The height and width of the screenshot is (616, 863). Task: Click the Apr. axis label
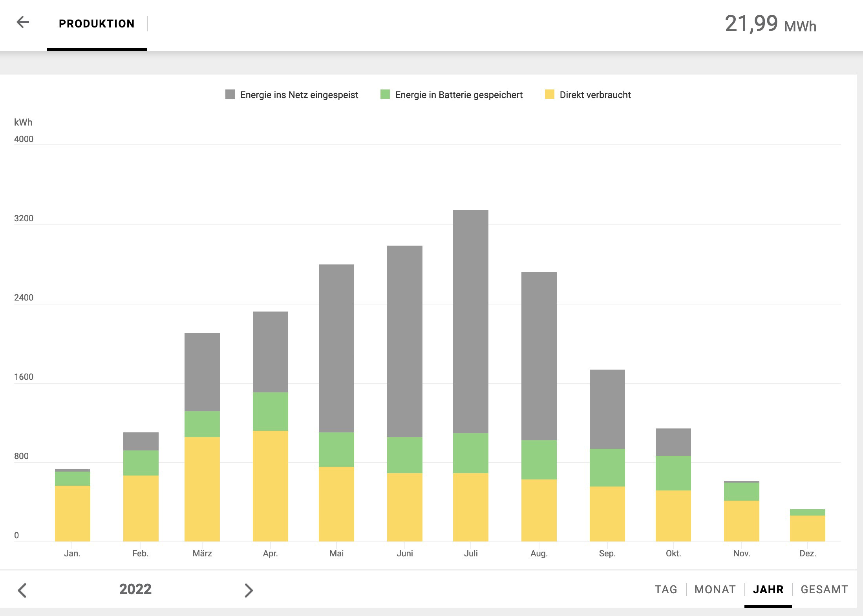[271, 554]
